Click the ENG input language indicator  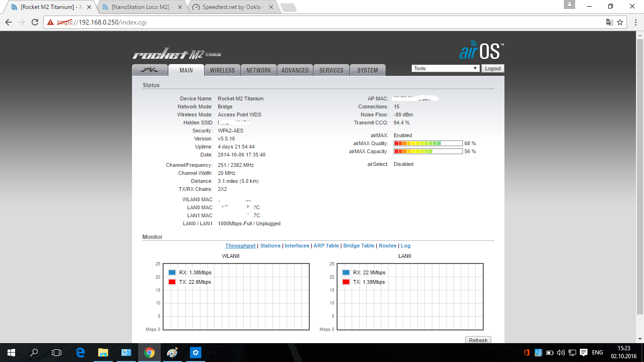[x=597, y=353]
